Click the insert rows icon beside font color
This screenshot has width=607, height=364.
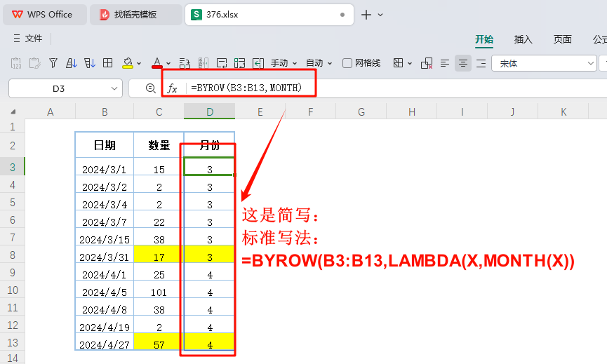[x=185, y=63]
